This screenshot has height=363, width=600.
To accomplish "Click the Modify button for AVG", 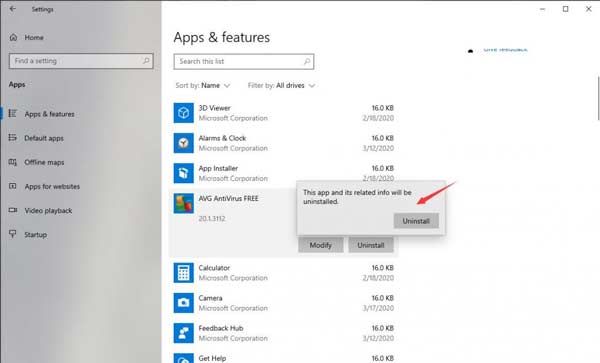I will (x=321, y=245).
